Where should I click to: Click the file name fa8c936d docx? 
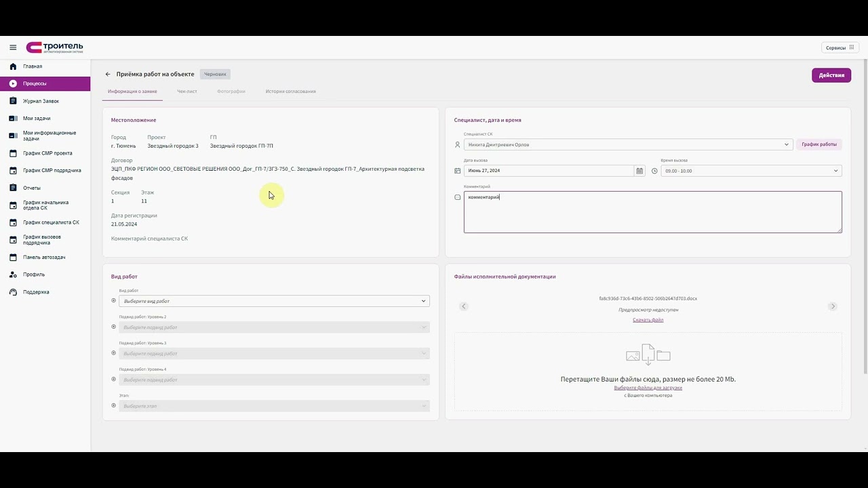648,298
